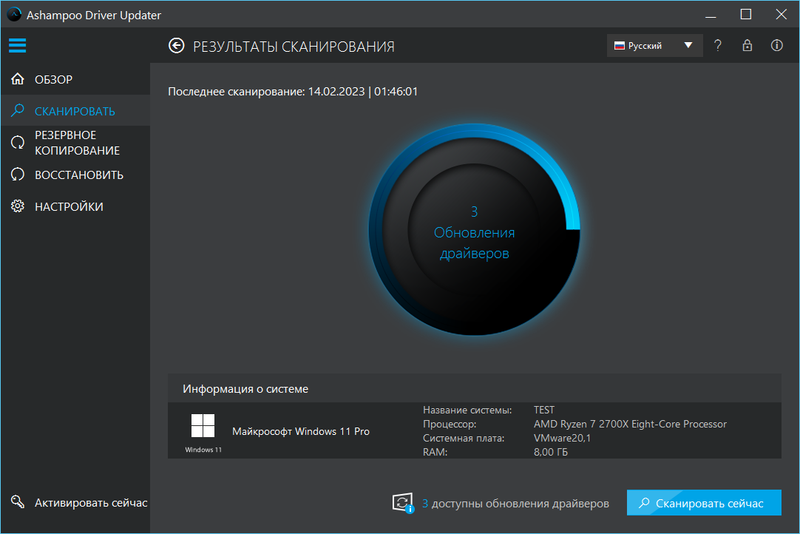Click the restore icon beside ВОССТАНОВИТЬ
This screenshot has height=534, width=800.
[x=18, y=174]
